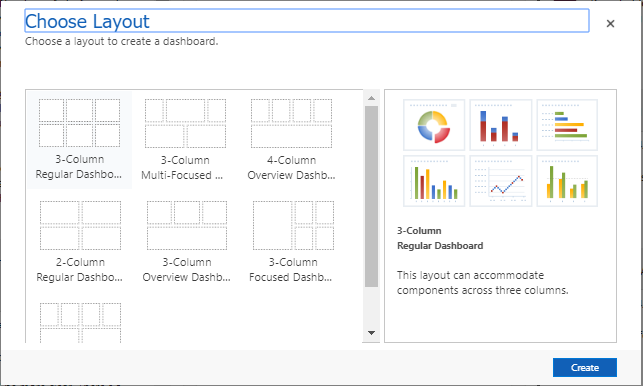Click the multicolor column chart preview tile
Image resolution: width=643 pixels, height=386 pixels.
coord(434,181)
